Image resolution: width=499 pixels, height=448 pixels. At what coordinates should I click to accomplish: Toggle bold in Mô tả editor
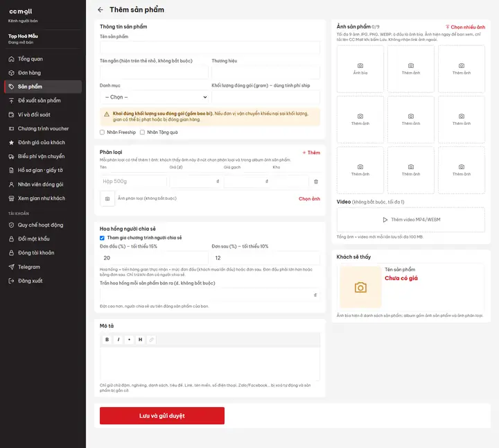click(107, 339)
